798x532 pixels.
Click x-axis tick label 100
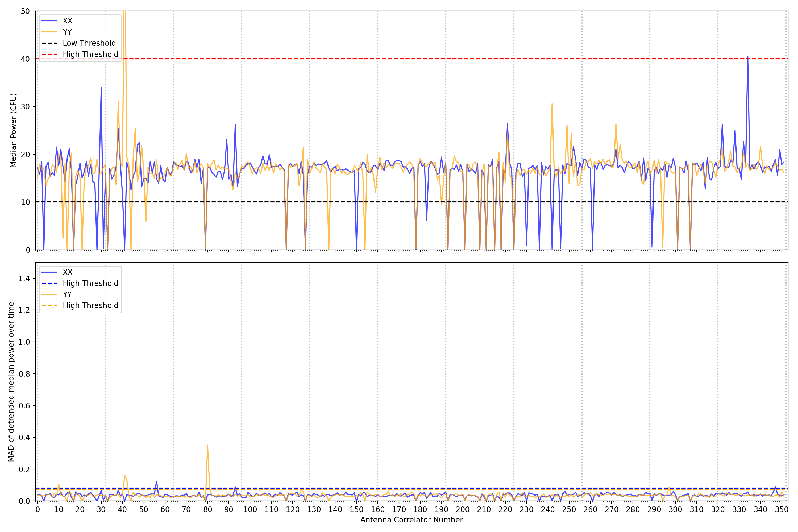click(x=250, y=510)
